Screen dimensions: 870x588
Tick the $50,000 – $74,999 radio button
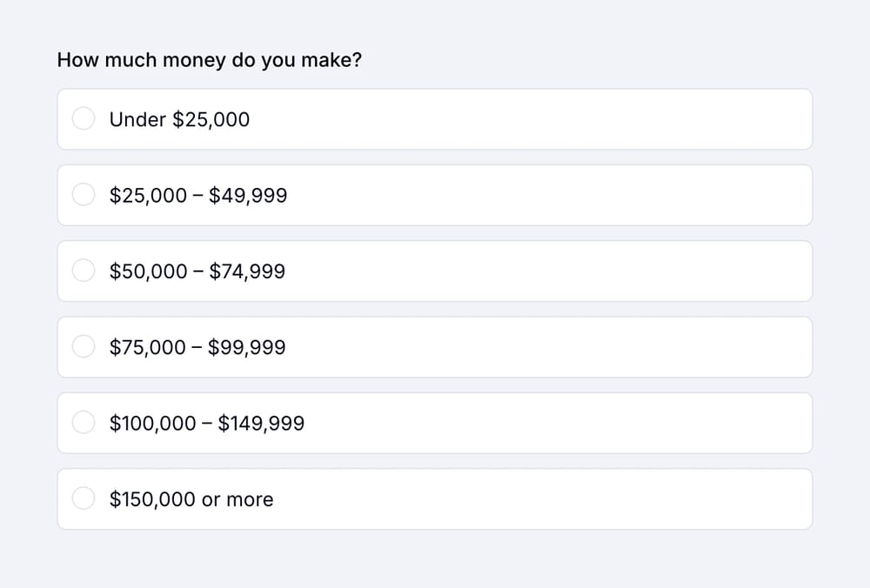tap(84, 271)
